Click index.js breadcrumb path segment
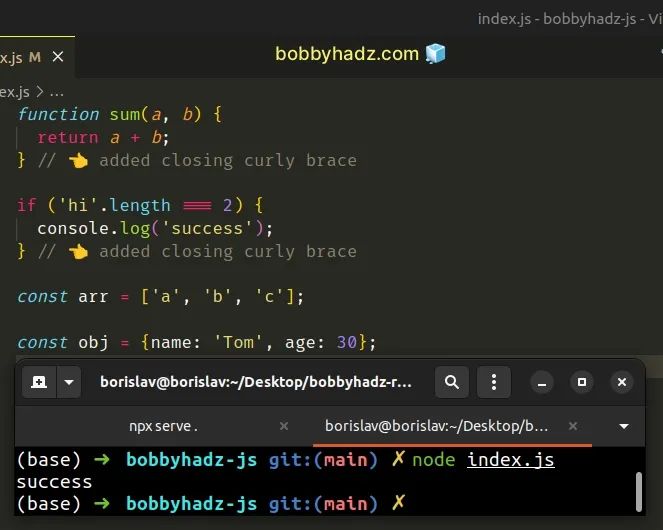Screen dimensions: 663x530 click(15, 92)
